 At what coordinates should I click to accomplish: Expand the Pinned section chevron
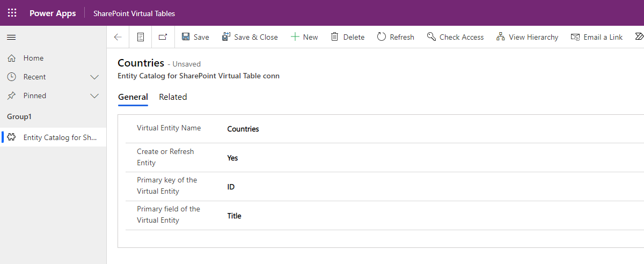pos(94,96)
